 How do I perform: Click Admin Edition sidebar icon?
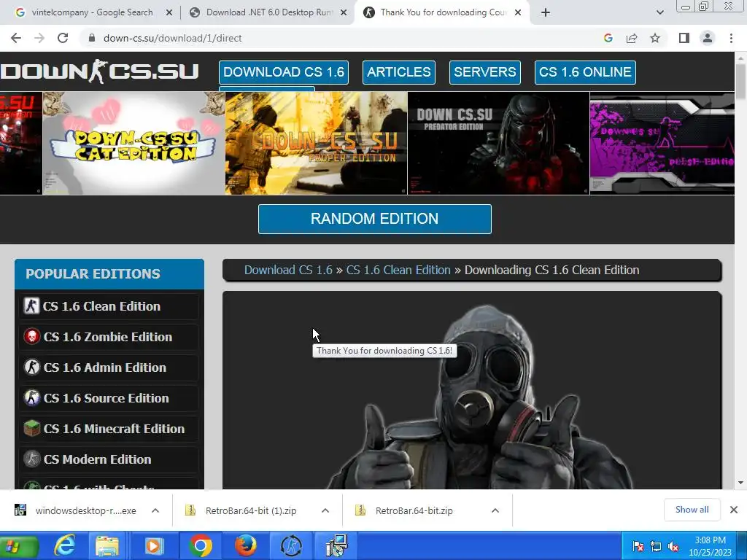(32, 367)
